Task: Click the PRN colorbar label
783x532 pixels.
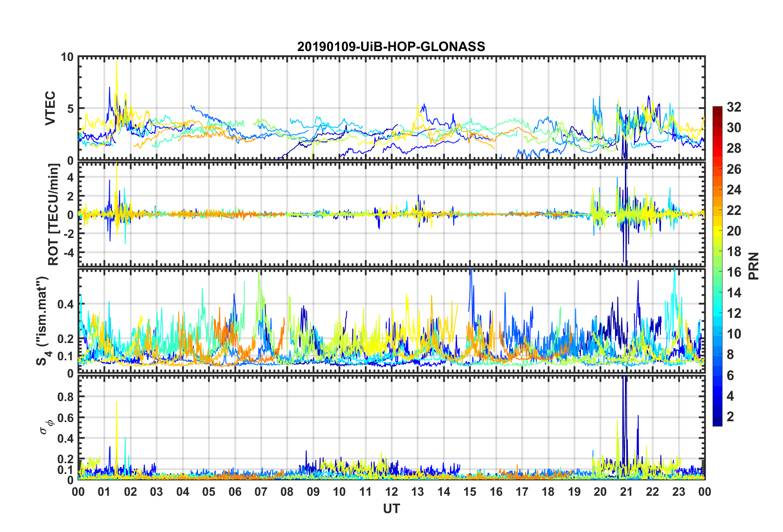Action: (x=753, y=266)
